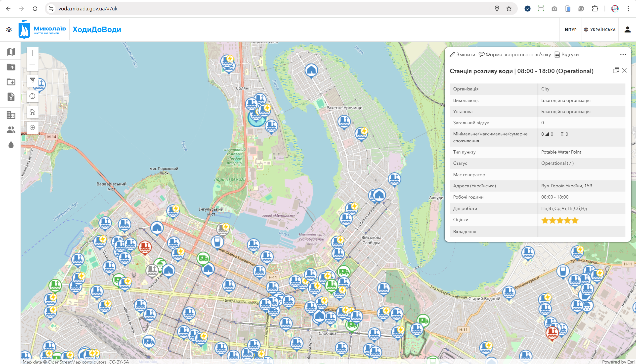Return to default view with the home button
Viewport: 636px width, 364px height.
pyautogui.click(x=32, y=112)
